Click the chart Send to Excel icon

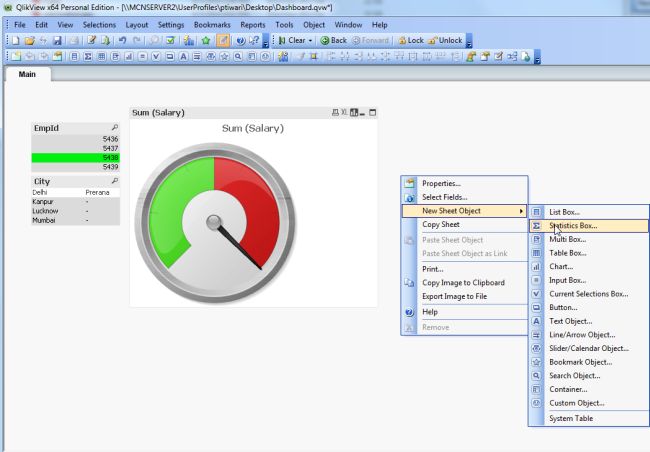coord(344,112)
